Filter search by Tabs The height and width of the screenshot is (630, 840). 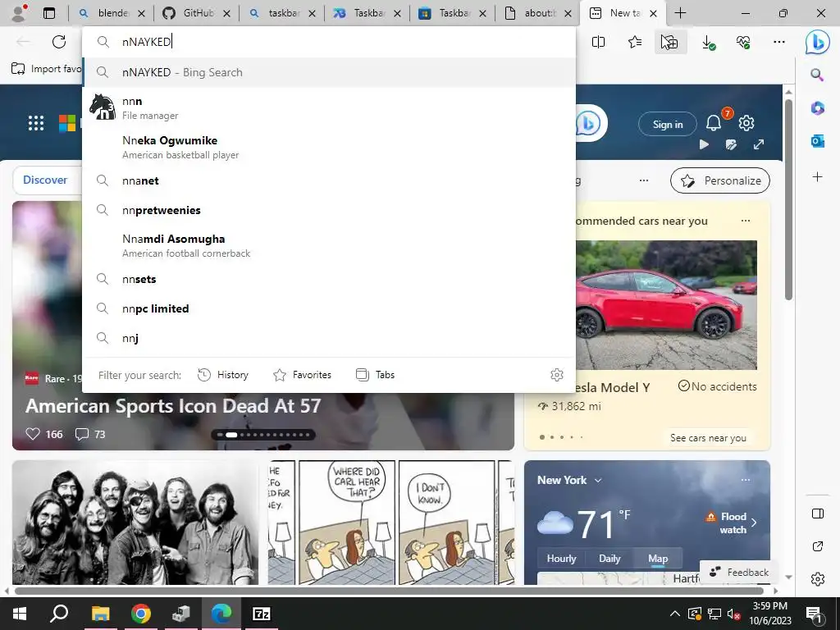375,375
